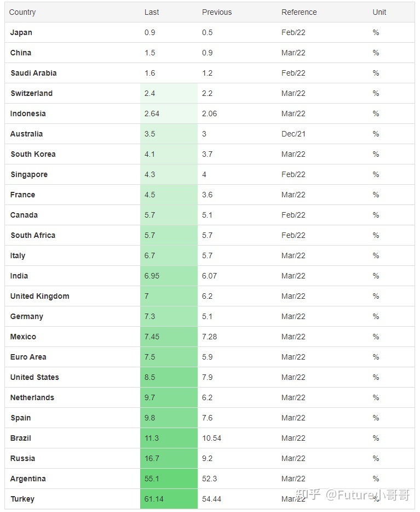The width and height of the screenshot is (420, 512).
Task: Open the Saudi Arabia link
Action: 33,73
